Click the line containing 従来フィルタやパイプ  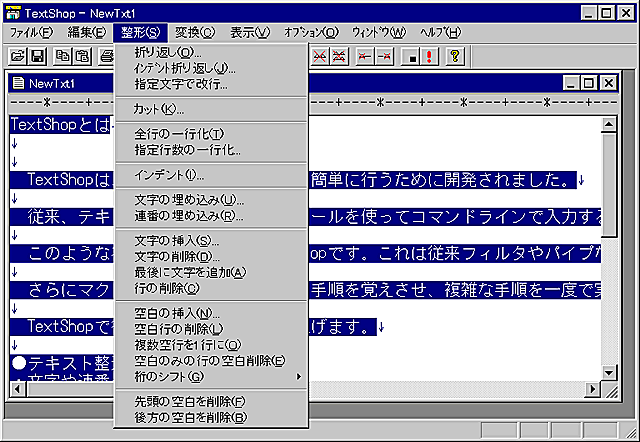tap(455, 253)
